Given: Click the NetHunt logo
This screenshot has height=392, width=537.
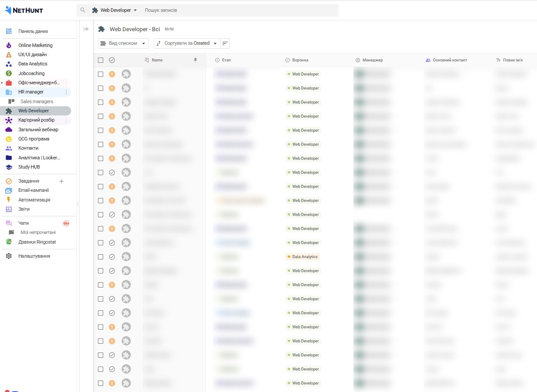Looking at the screenshot, I should pos(24,10).
